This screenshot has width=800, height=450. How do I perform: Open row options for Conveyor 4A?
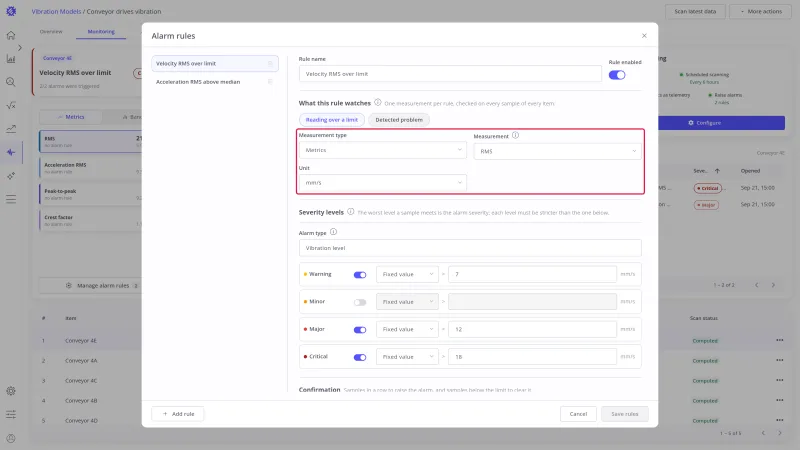pyautogui.click(x=779, y=360)
